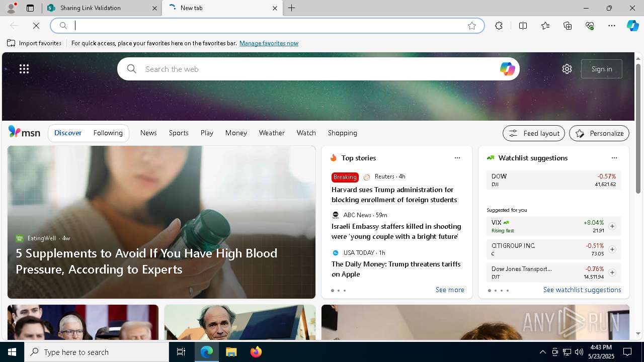Image resolution: width=644 pixels, height=362 pixels.
Task: Open the Collections icon
Action: pyautogui.click(x=568, y=26)
